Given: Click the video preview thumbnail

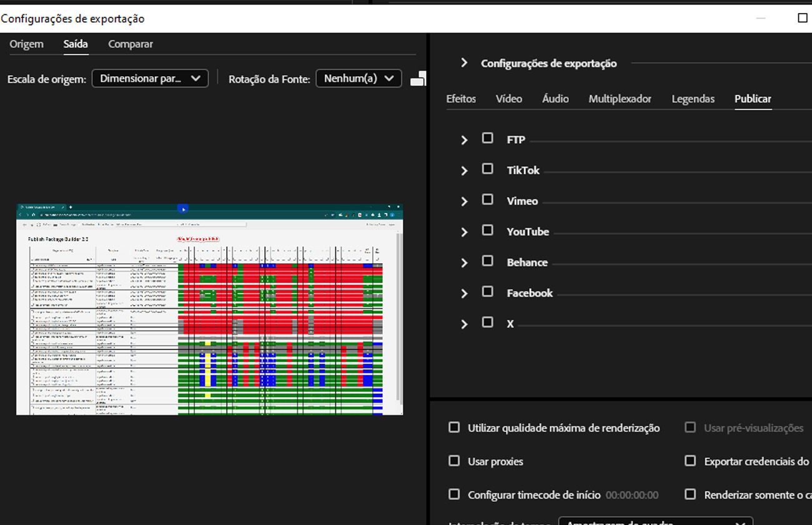Looking at the screenshot, I should click(209, 309).
